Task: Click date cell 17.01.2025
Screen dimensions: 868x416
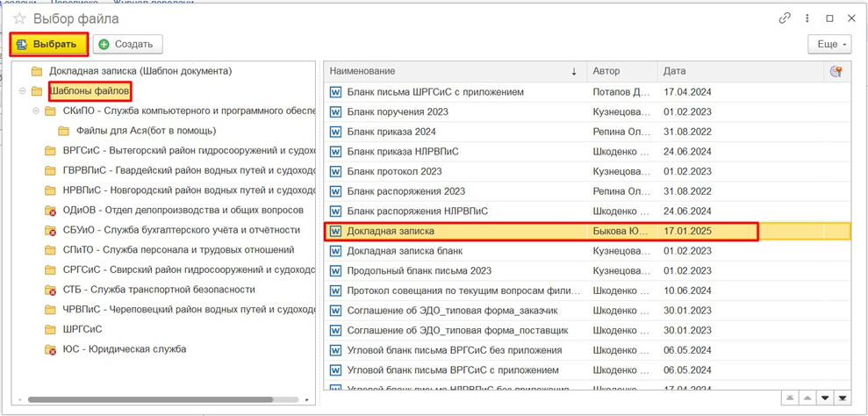Action: (687, 231)
